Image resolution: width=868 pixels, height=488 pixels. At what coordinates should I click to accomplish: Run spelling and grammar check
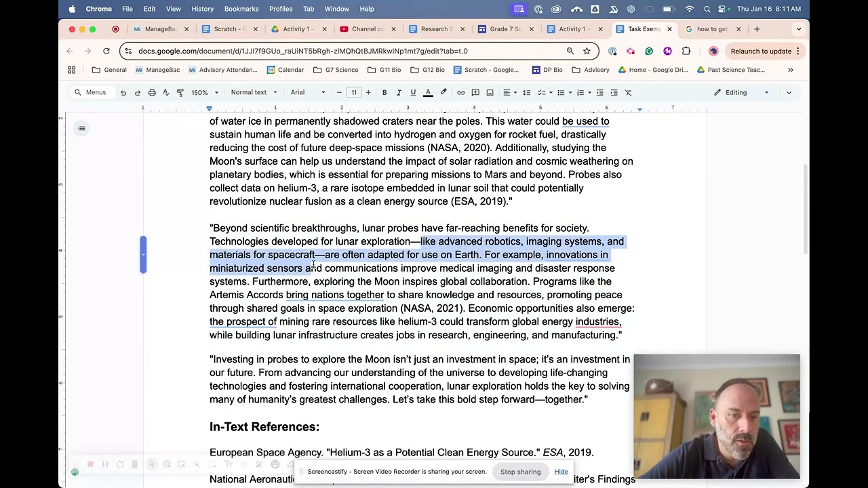coord(166,93)
